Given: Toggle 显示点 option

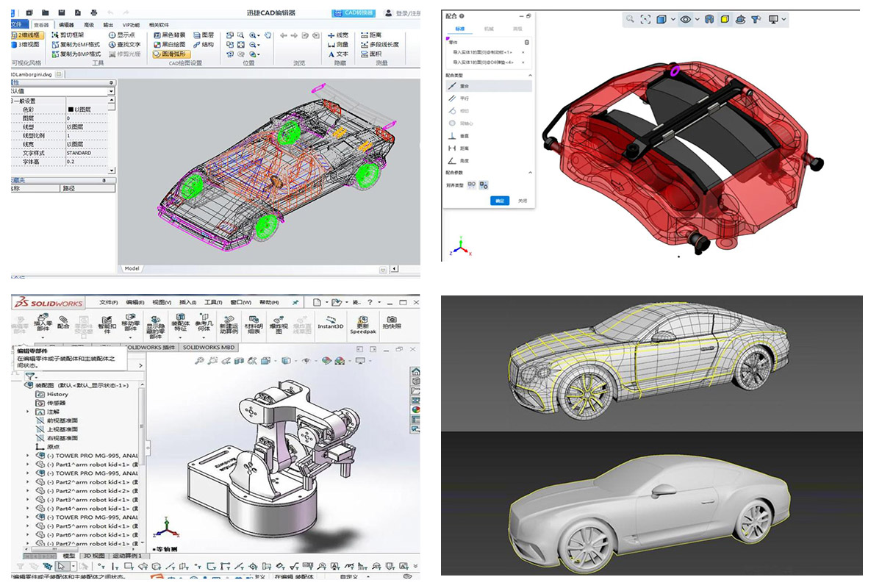Looking at the screenshot, I should tap(121, 35).
